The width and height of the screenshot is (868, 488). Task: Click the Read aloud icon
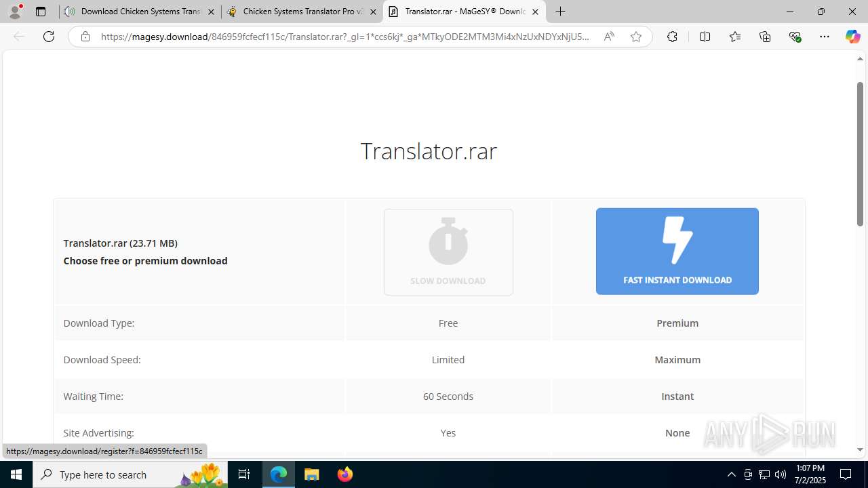point(609,37)
